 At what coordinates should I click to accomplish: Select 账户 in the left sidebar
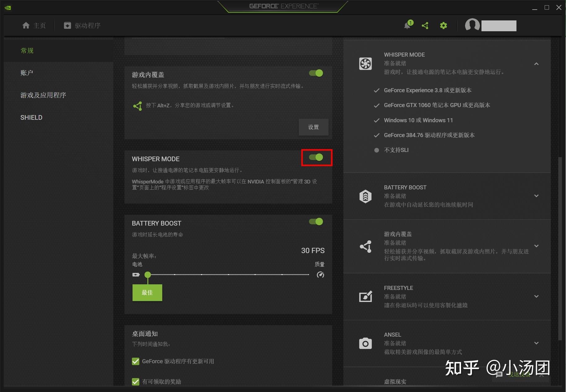pyautogui.click(x=27, y=72)
